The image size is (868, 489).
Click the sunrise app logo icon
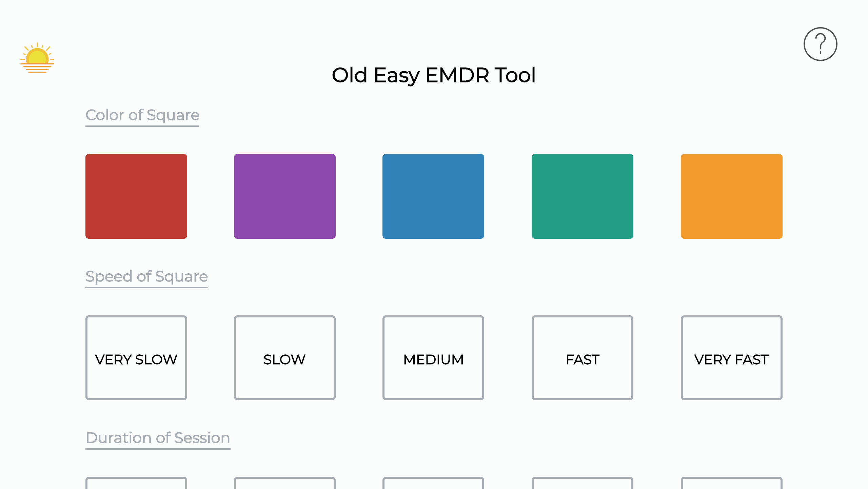37,58
